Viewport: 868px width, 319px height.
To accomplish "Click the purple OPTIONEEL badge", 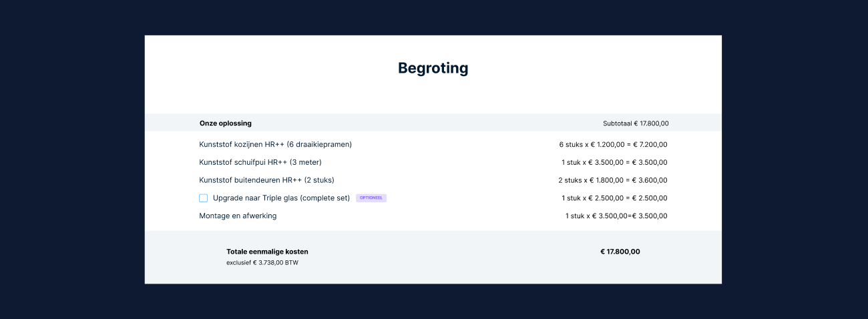I will (371, 198).
